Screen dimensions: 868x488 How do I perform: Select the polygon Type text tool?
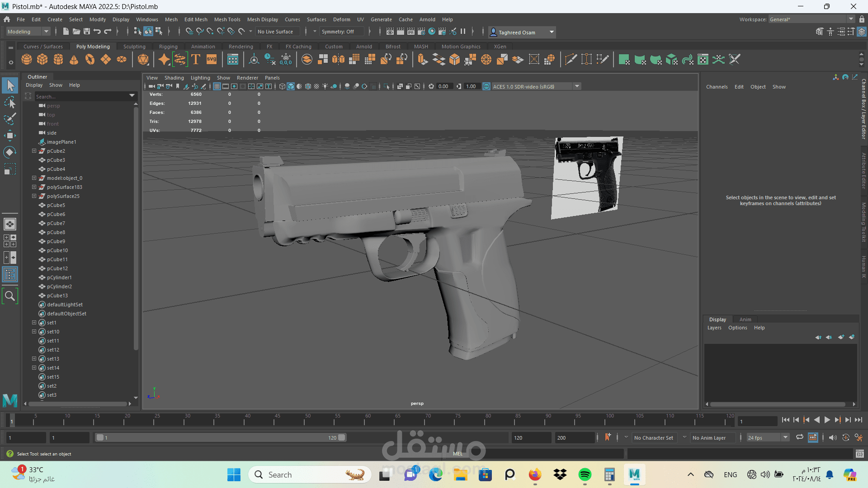coord(196,59)
